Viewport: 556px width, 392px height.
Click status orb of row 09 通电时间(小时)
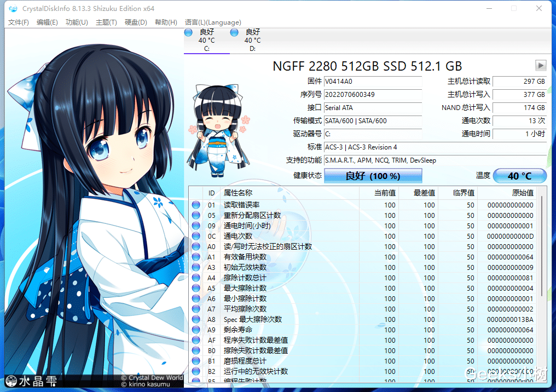pos(196,226)
